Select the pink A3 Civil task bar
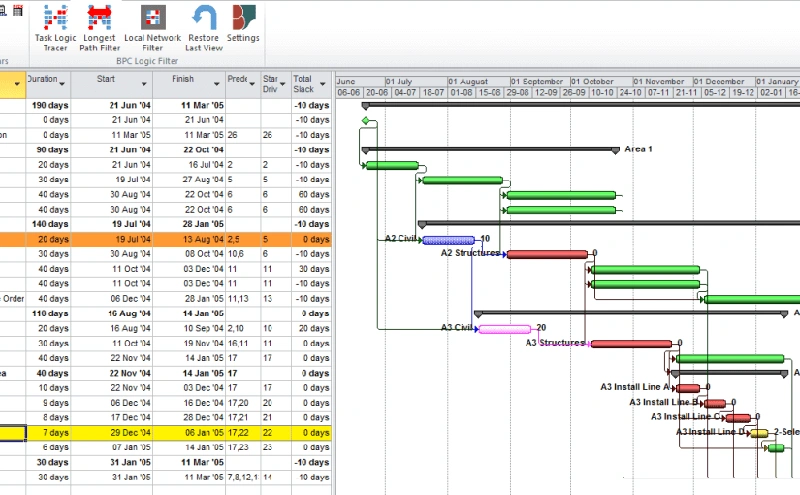Image resolution: width=800 pixels, height=495 pixels. point(504,329)
